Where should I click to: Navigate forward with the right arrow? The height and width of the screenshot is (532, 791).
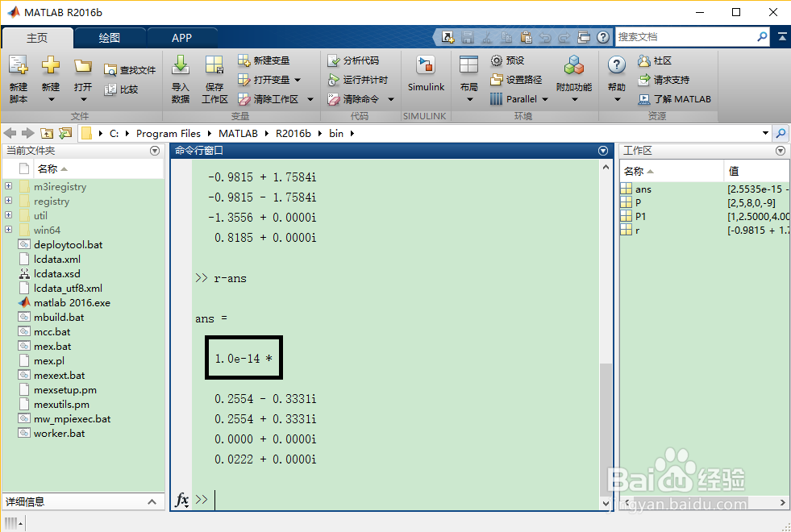pos(27,133)
